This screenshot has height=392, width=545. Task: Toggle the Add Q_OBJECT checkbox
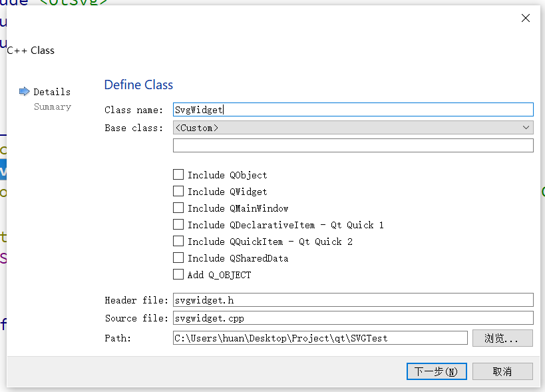point(178,275)
